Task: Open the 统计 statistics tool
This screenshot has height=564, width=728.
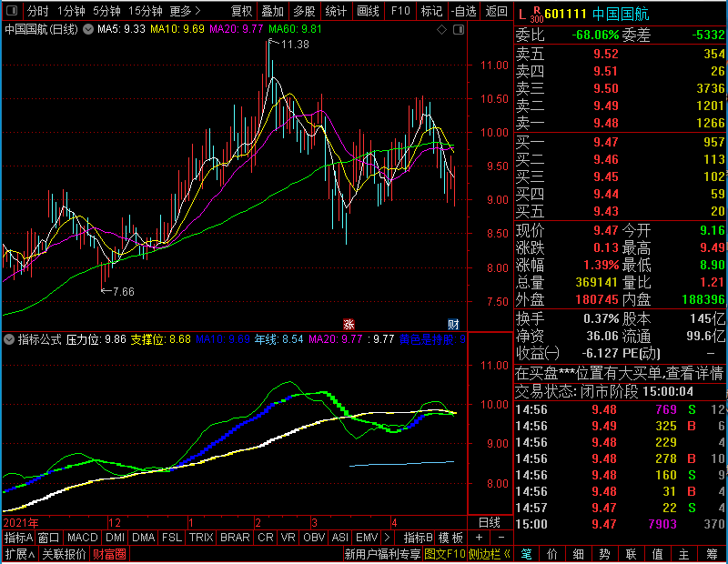Action: (x=336, y=11)
